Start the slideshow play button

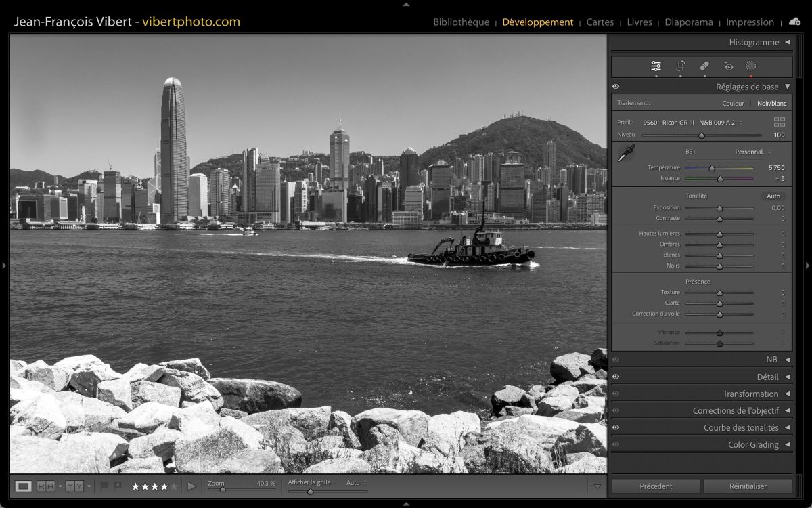pos(191,486)
